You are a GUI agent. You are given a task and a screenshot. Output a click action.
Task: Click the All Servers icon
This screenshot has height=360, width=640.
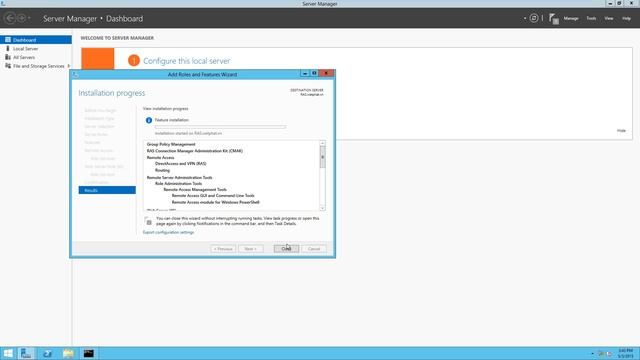(8, 57)
